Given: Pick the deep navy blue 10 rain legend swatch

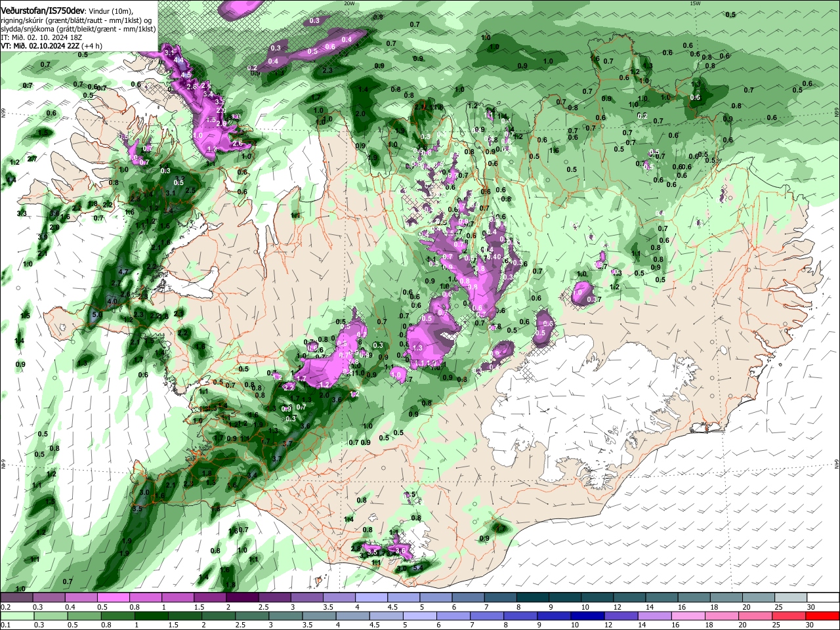Looking at the screenshot, I should 587,616.
